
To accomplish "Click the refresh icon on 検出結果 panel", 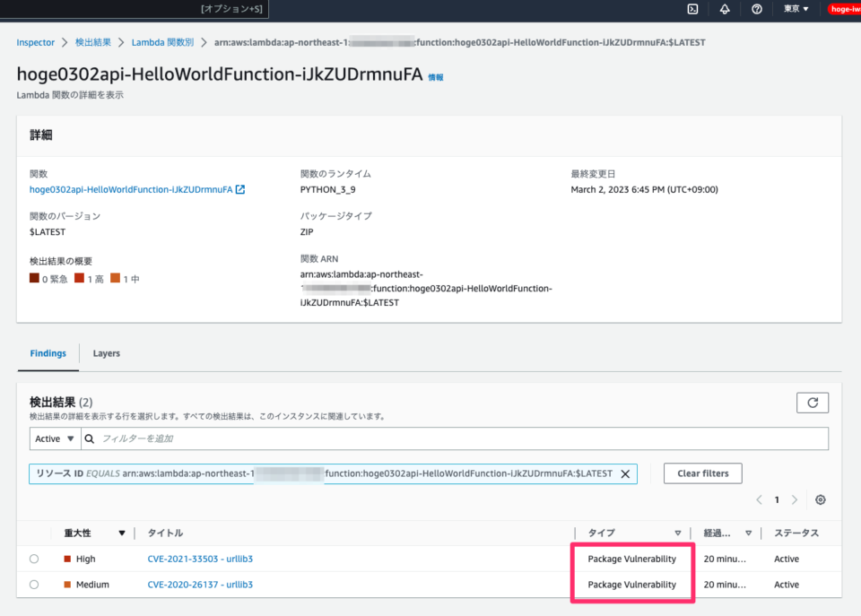I will [x=813, y=402].
